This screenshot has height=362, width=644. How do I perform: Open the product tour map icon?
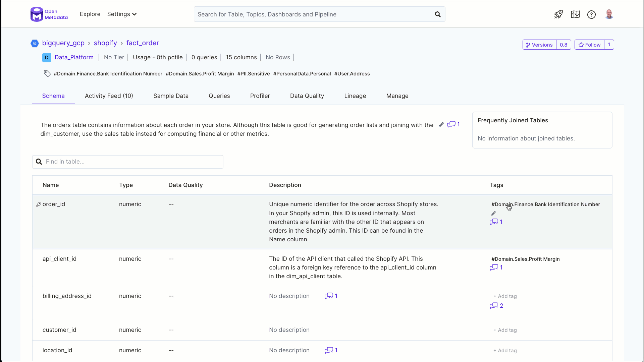click(575, 14)
